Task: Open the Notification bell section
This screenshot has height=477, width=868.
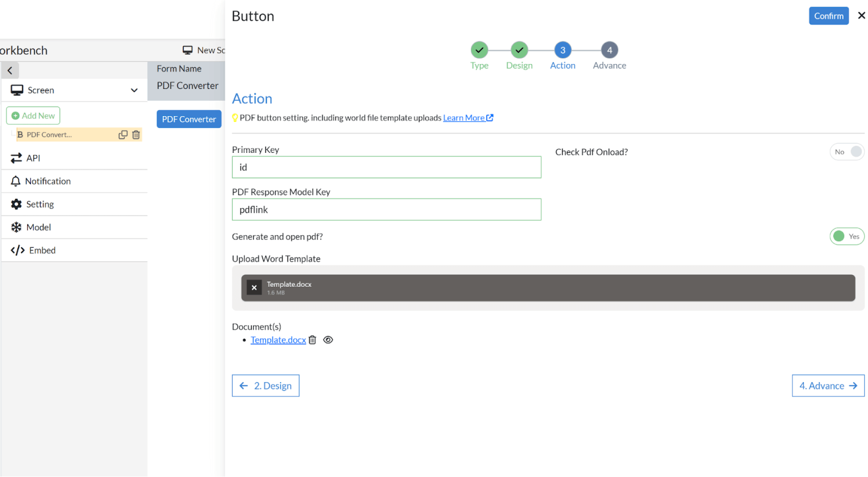Action: tap(75, 181)
